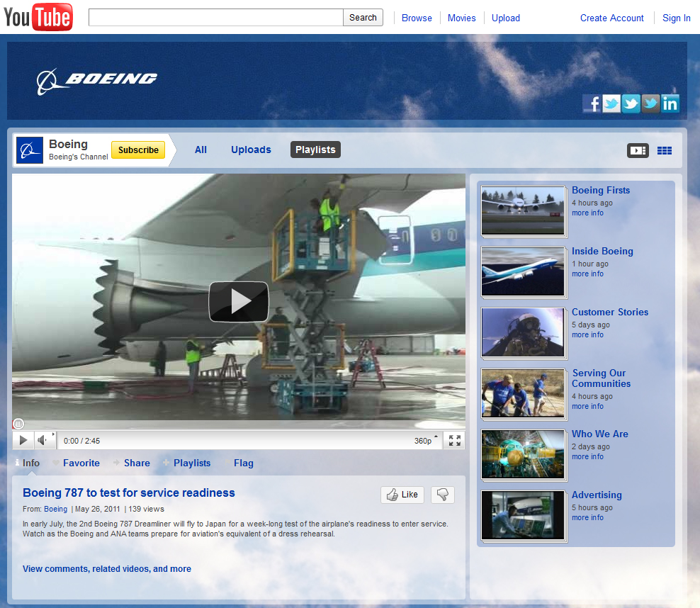Viewport: 700px width, 608px height.
Task: Click the Boeing channel name heading
Action: click(x=68, y=144)
